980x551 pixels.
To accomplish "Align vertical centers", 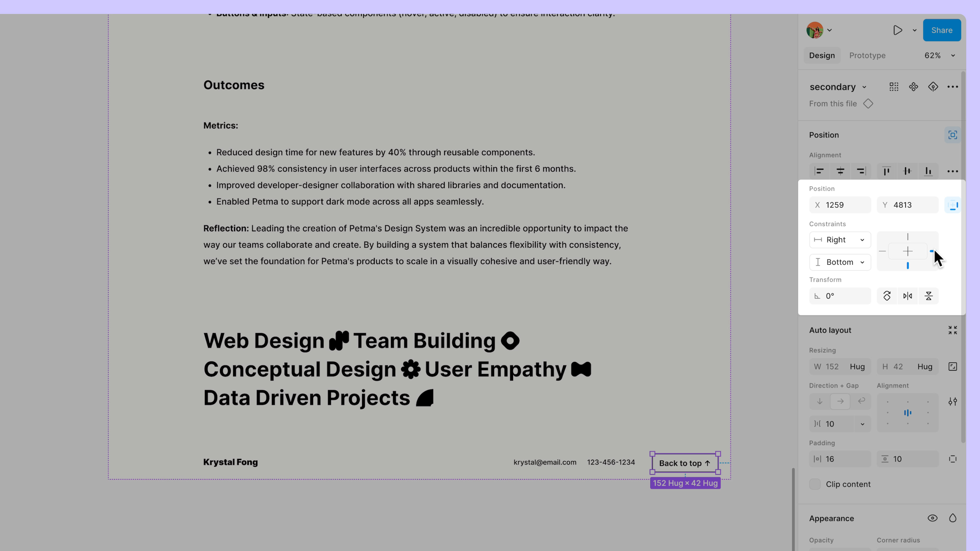I will (x=907, y=171).
